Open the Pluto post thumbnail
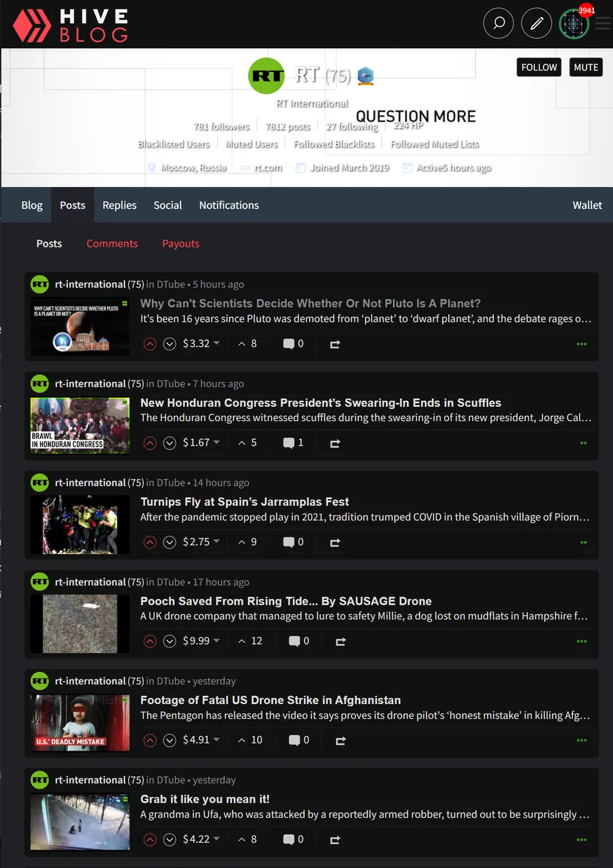 80,326
